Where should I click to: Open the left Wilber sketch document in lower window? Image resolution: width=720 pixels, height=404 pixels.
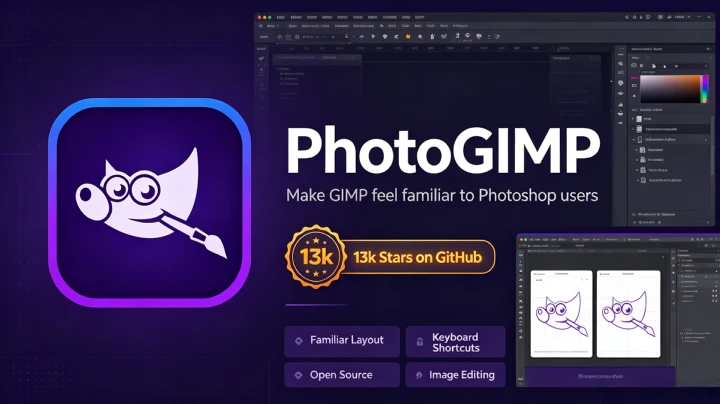pos(562,314)
